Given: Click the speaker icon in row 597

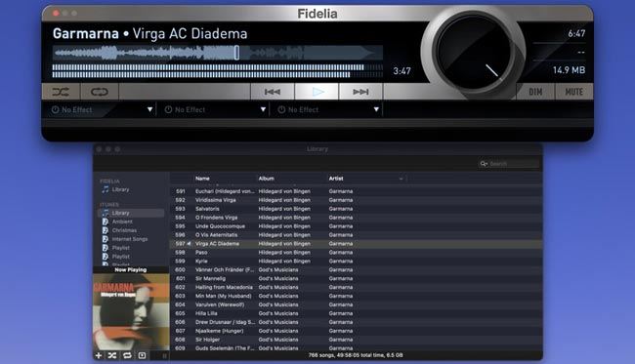Looking at the screenshot, I should (x=189, y=243).
